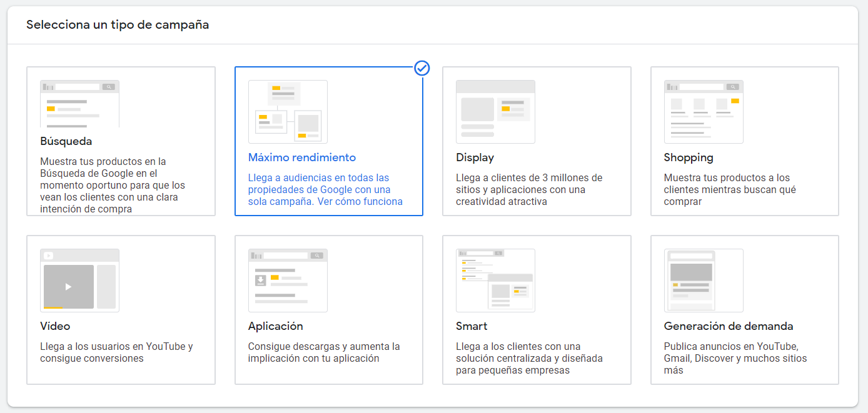Click the Vídeo description about YouTube conversiones
Image resolution: width=868 pixels, height=413 pixels.
pos(116,352)
